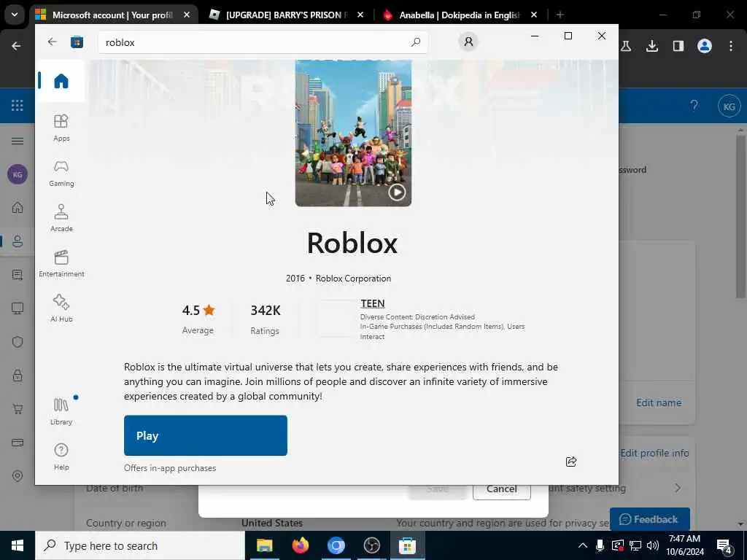This screenshot has height=560, width=747.
Task: Click the Store back arrow
Action: (52, 42)
